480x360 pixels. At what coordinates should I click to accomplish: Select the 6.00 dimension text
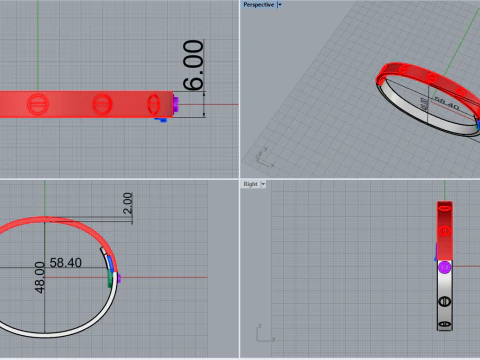tap(193, 65)
